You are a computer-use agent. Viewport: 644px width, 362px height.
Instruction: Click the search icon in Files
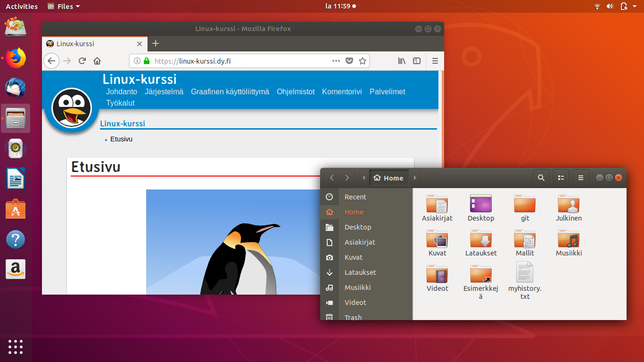click(x=541, y=178)
